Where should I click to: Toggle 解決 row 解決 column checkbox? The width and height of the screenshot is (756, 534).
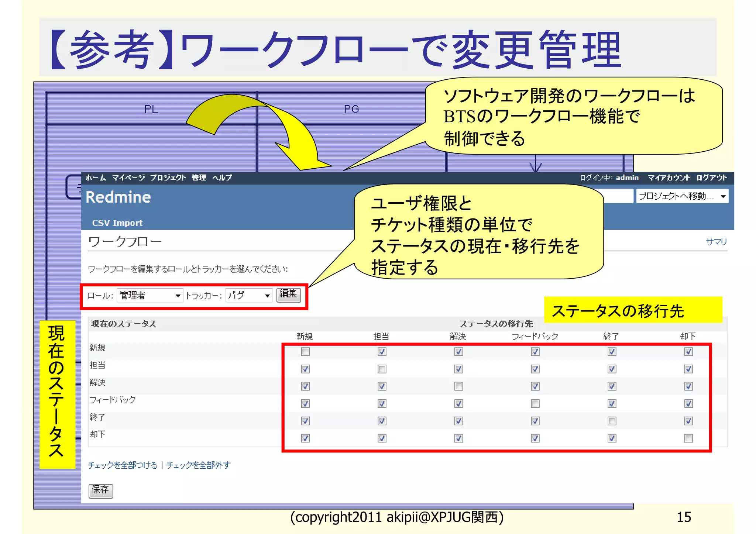coord(458,386)
